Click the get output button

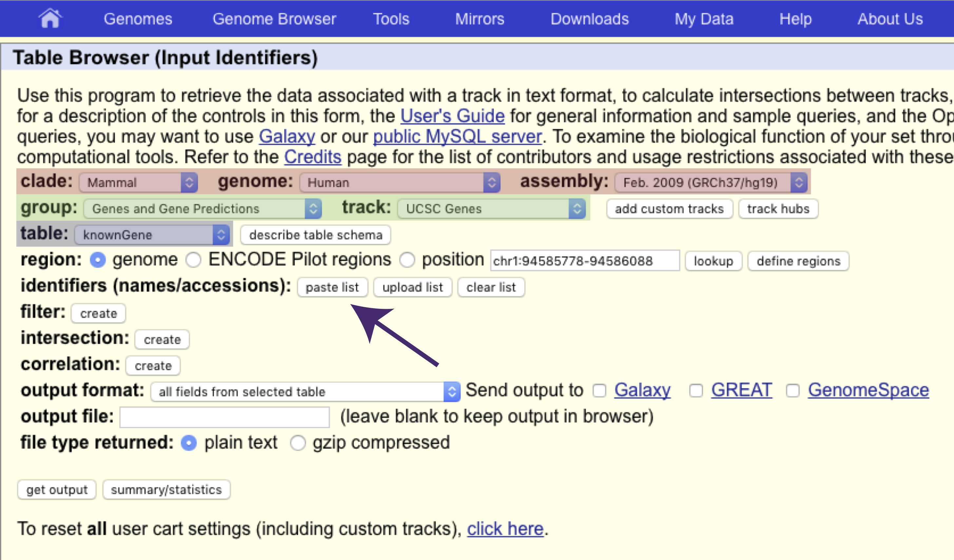point(57,490)
